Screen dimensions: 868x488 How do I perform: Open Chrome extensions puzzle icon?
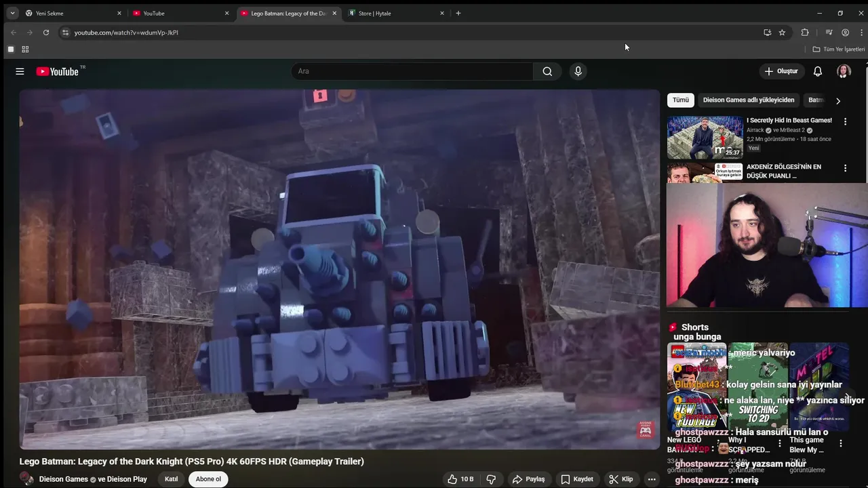point(805,33)
